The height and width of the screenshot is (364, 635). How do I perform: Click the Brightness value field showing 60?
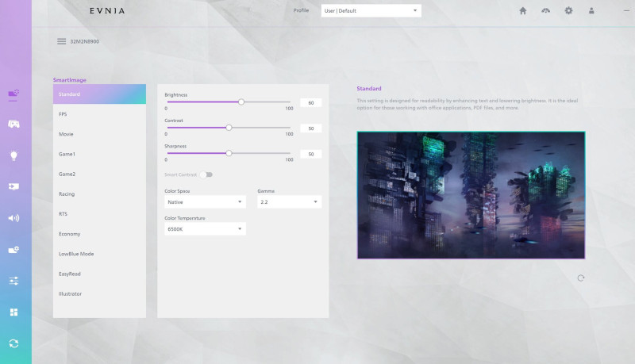[x=311, y=103]
